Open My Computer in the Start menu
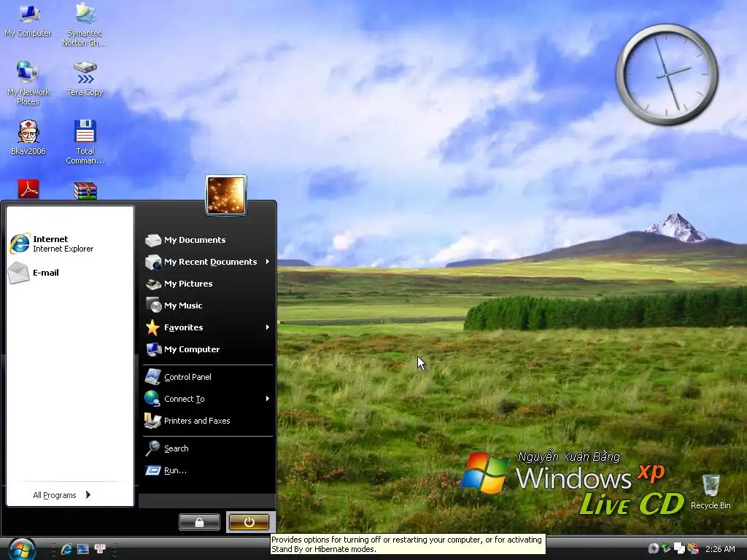This screenshot has width=747, height=560. (208, 349)
